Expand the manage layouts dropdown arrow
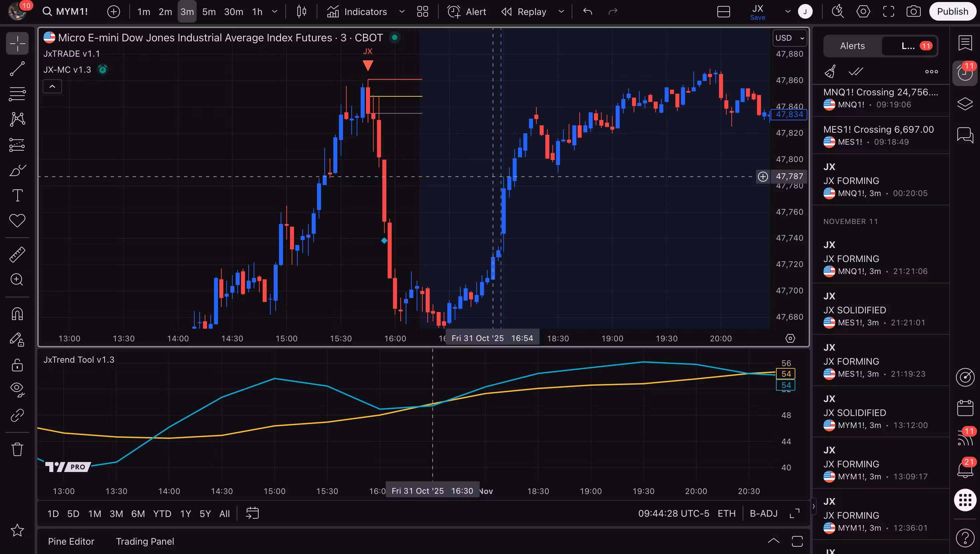Viewport: 980px width, 554px height. point(787,12)
